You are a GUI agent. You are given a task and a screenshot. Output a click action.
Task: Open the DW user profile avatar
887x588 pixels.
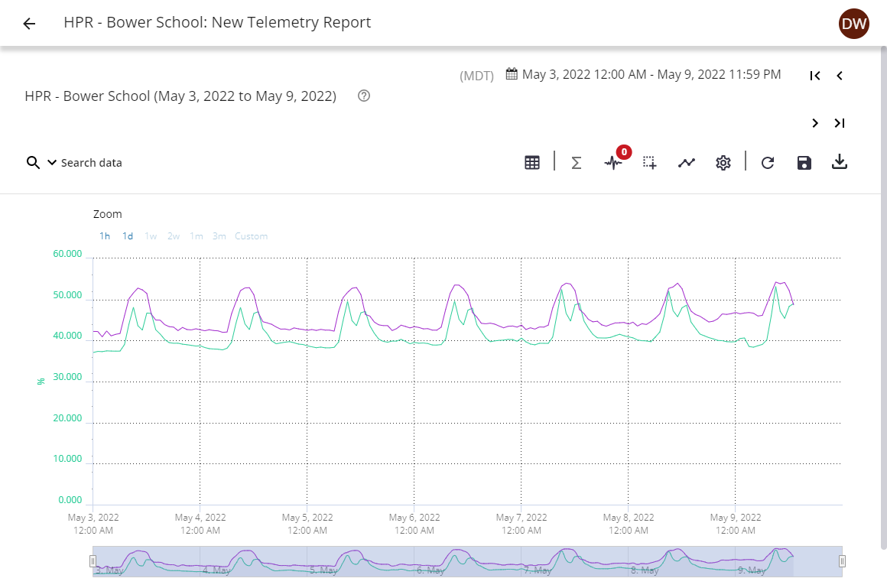pos(854,23)
